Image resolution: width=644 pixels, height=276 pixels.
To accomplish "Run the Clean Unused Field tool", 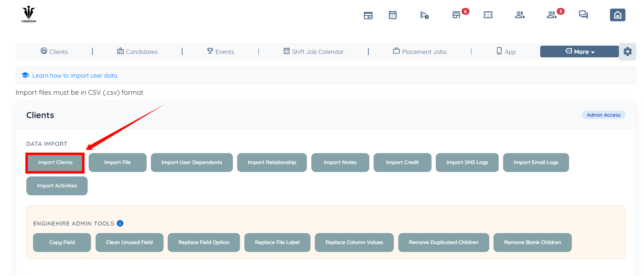I will tap(129, 242).
